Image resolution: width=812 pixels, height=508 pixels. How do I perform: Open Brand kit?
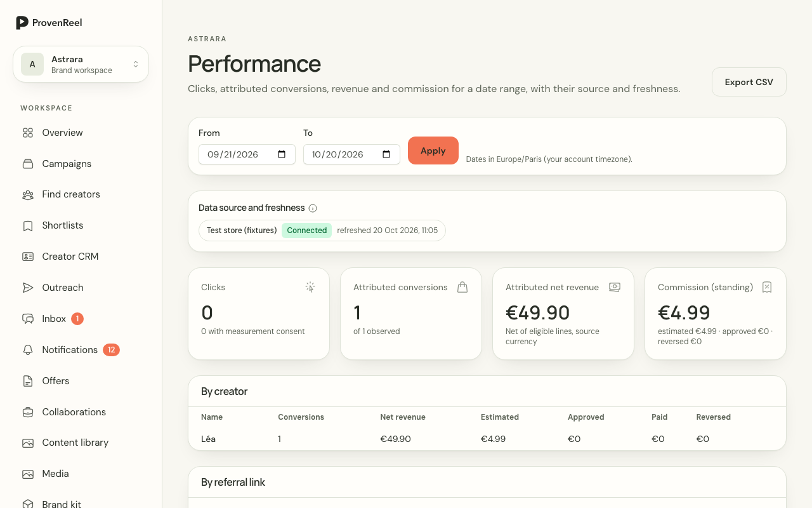point(62,504)
